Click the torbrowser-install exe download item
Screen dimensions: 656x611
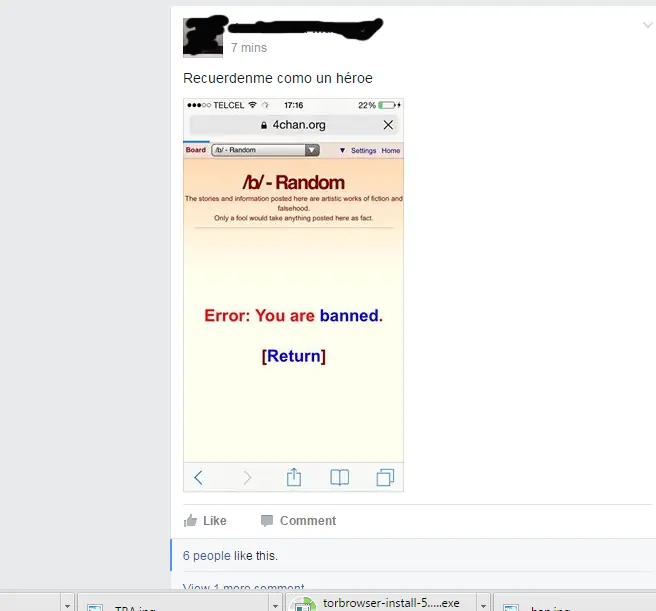point(382,603)
